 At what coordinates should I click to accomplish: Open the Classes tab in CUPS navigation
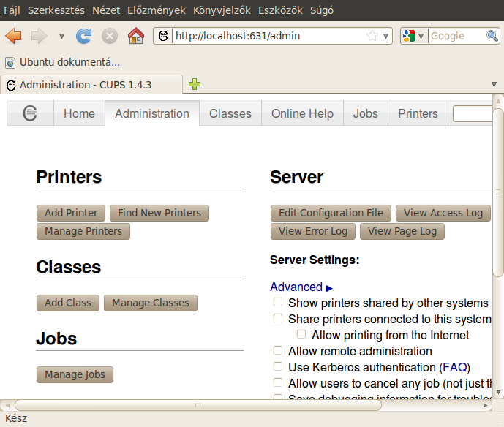click(x=230, y=113)
